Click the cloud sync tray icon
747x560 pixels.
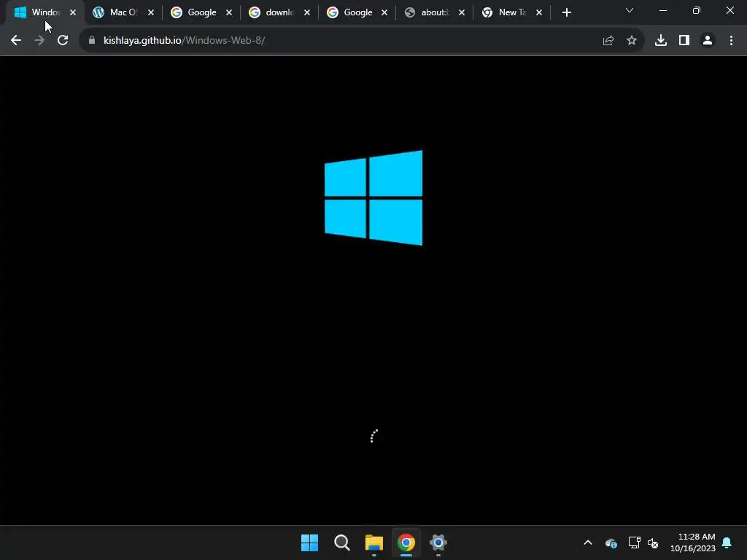(611, 542)
